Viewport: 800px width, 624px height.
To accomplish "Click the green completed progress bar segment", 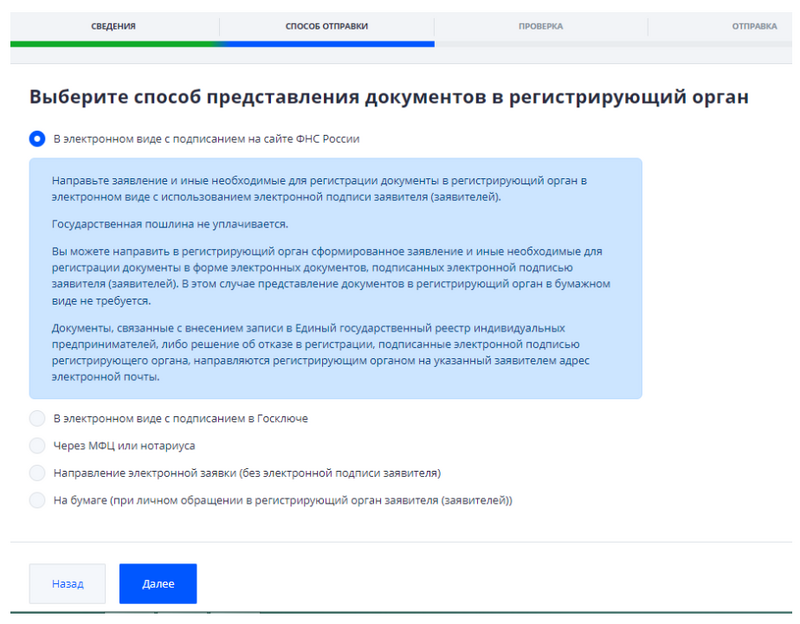I will 115,44.
